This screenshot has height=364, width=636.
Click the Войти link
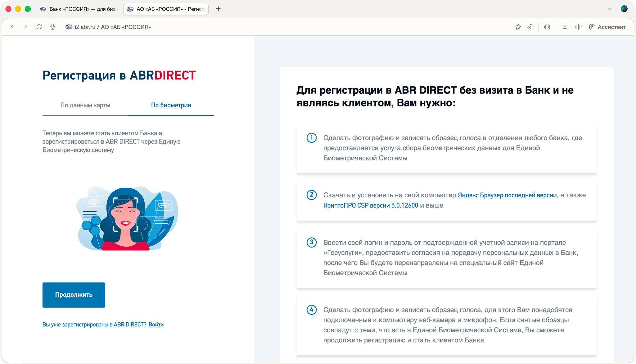pos(156,325)
